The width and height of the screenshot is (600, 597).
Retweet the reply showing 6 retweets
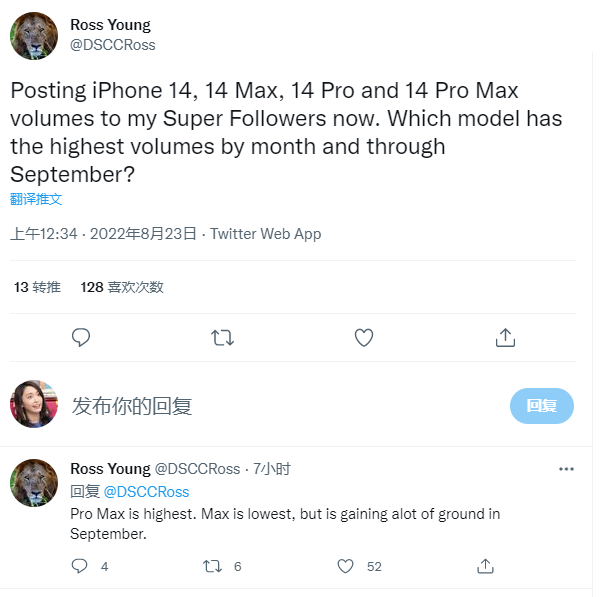[213, 566]
